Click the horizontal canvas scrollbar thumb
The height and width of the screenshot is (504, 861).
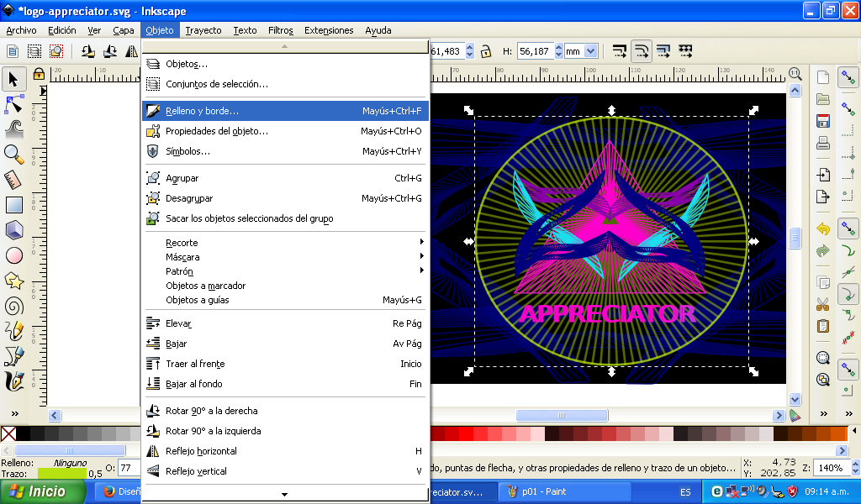pyautogui.click(x=562, y=415)
